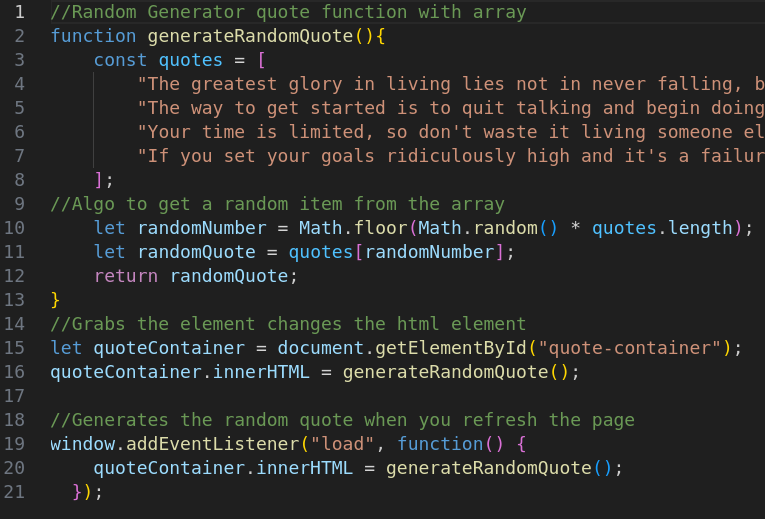765x519 pixels.
Task: Click the 'const' keyword on line 3
Action: (x=121, y=60)
